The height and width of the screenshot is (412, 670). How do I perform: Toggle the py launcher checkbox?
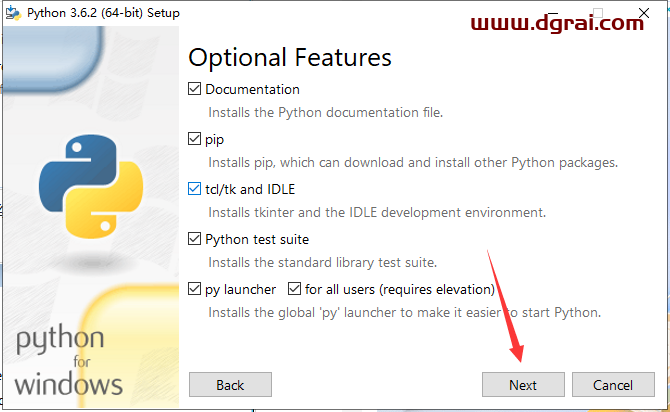[x=194, y=289]
